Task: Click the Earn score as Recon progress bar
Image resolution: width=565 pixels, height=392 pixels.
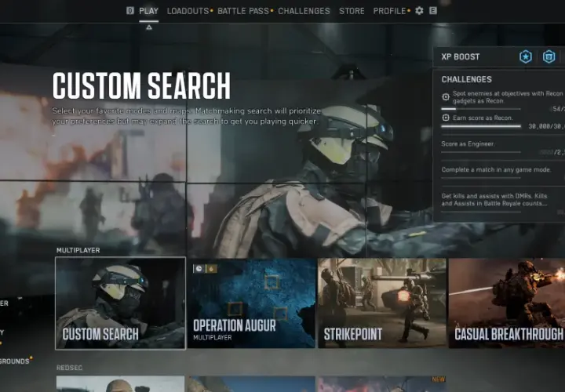Action: click(x=481, y=126)
